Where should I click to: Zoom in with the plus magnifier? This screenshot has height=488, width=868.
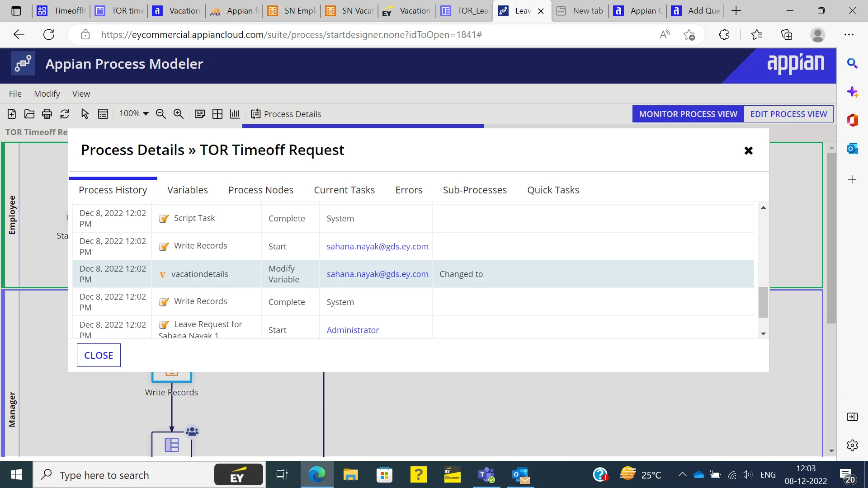click(179, 114)
